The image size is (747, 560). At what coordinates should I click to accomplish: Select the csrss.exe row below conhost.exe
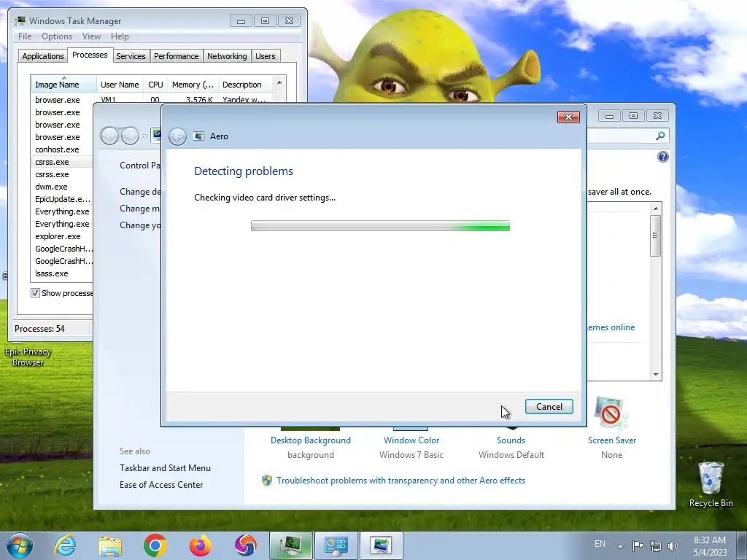62,162
